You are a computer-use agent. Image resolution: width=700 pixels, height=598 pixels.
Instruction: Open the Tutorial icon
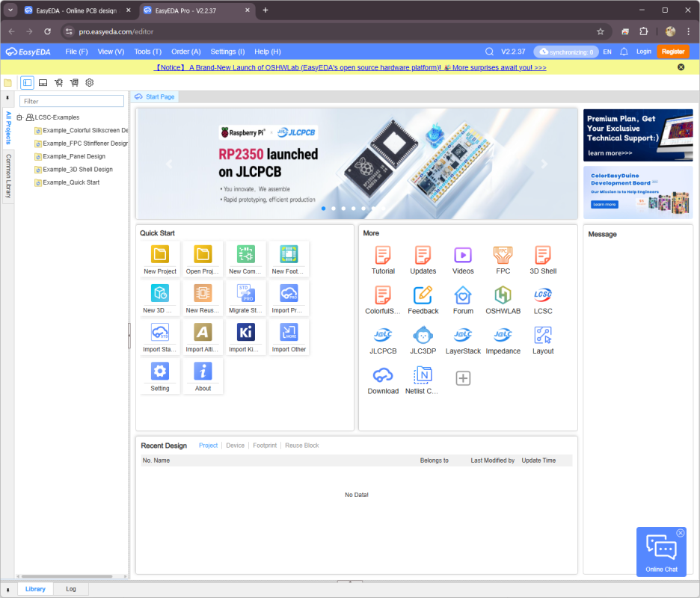point(383,255)
